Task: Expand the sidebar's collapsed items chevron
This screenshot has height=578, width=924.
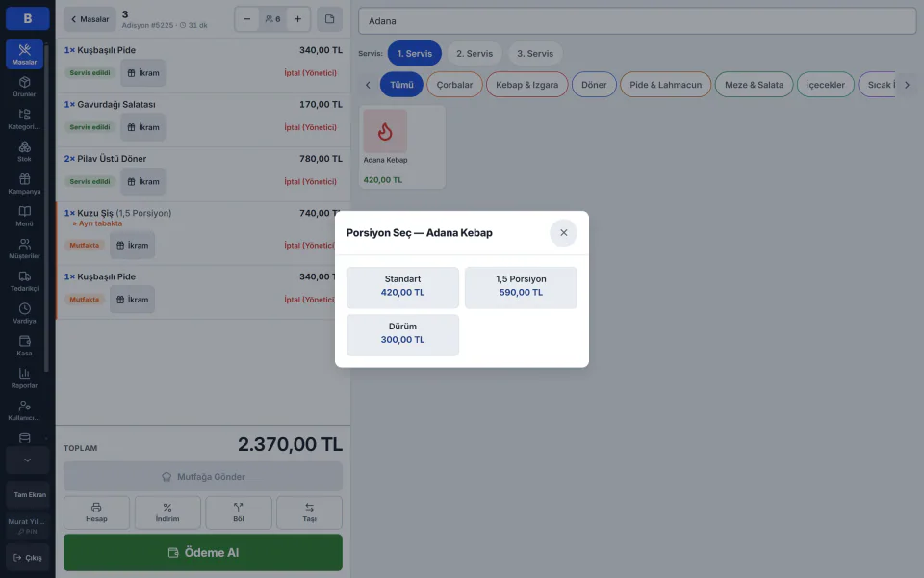Action: pos(27,460)
